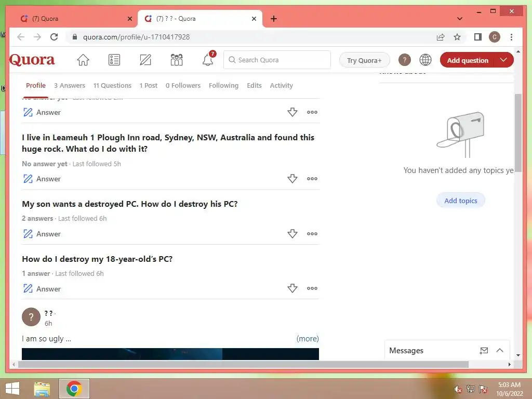Select the Profile tab
The width and height of the screenshot is (532, 399).
click(36, 86)
